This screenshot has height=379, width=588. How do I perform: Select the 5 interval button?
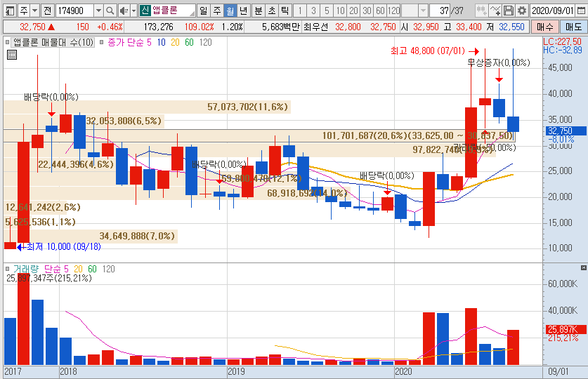[x=327, y=11]
